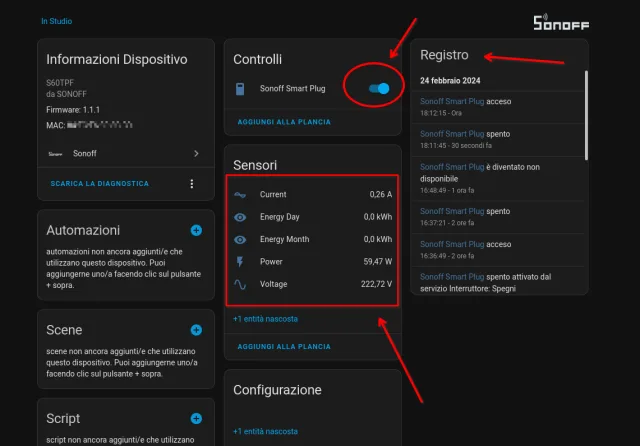Open the three-dot menu beside Scarica la diagnostica
Image resolution: width=640 pixels, height=446 pixels.
pyautogui.click(x=192, y=184)
